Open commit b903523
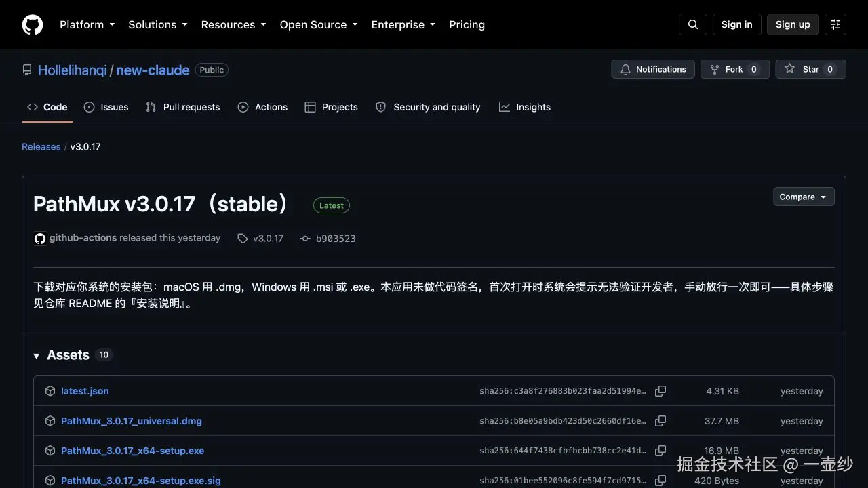This screenshot has width=868, height=488. (x=336, y=239)
